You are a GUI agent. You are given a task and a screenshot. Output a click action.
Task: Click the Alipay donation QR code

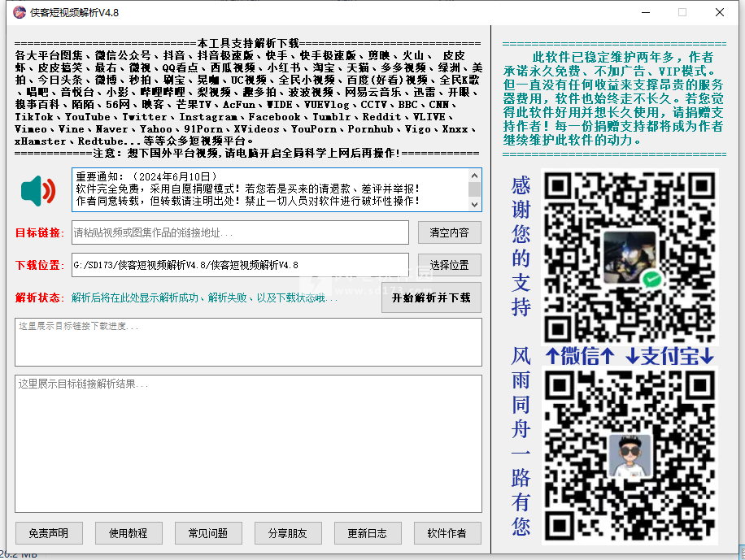coord(630,456)
